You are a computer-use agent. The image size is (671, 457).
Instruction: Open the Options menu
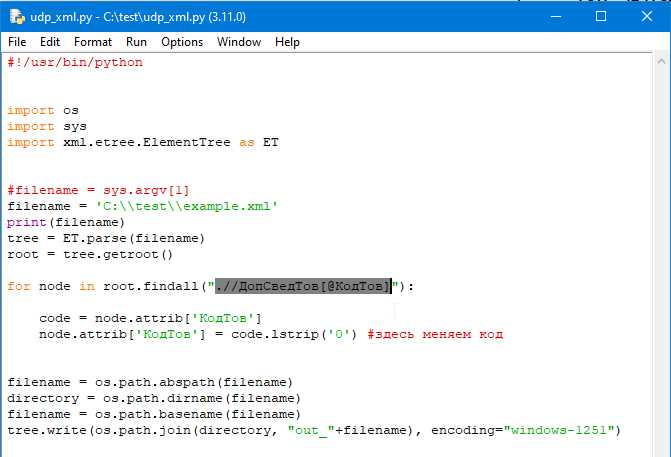(x=182, y=42)
